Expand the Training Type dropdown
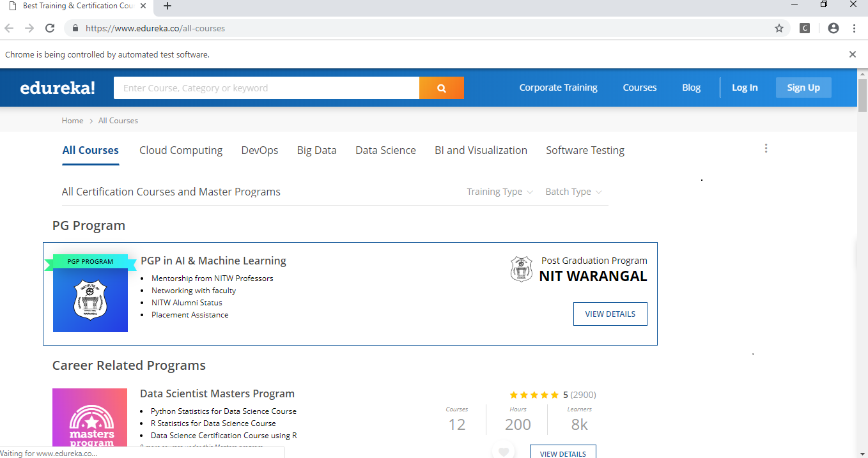Screen dimensions: 868x458 (499, 192)
